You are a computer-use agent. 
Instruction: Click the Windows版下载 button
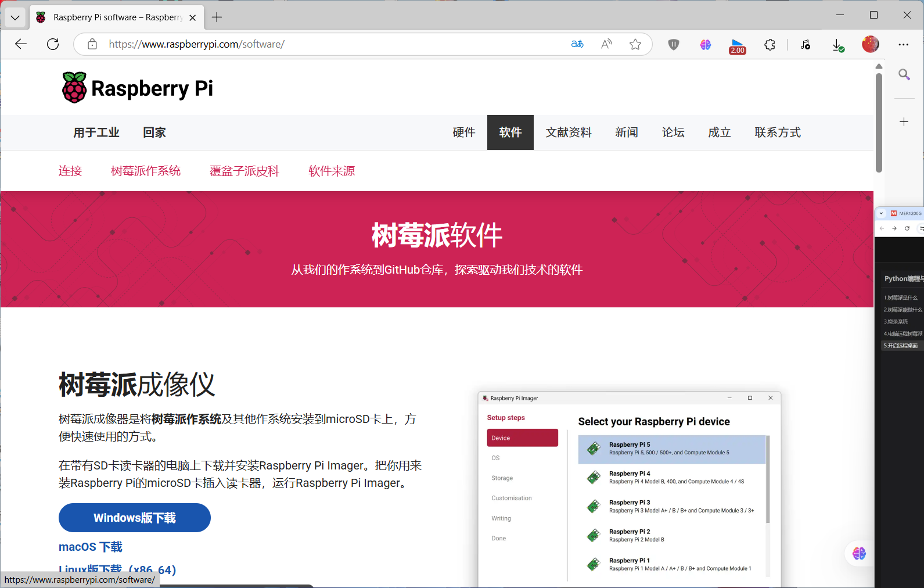[x=135, y=518]
